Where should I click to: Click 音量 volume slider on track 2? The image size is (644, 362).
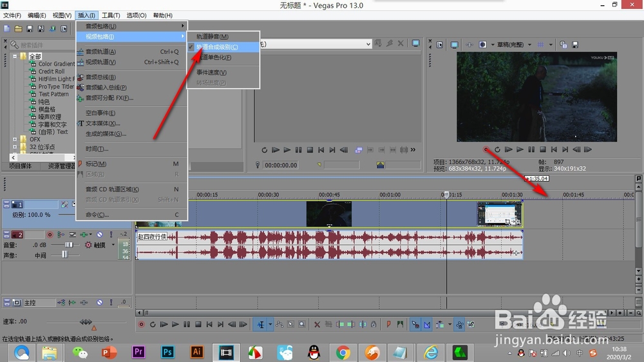[x=68, y=245]
